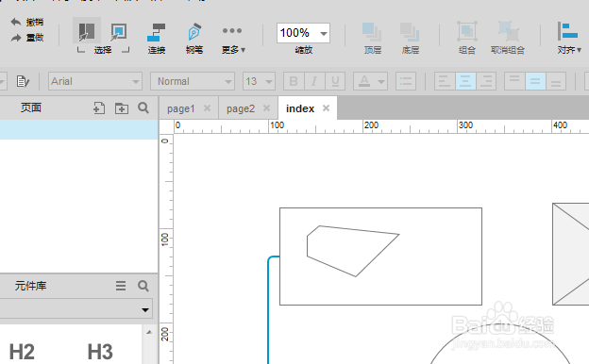The image size is (589, 364).
Task: Align text to bottom
Action: (556, 81)
